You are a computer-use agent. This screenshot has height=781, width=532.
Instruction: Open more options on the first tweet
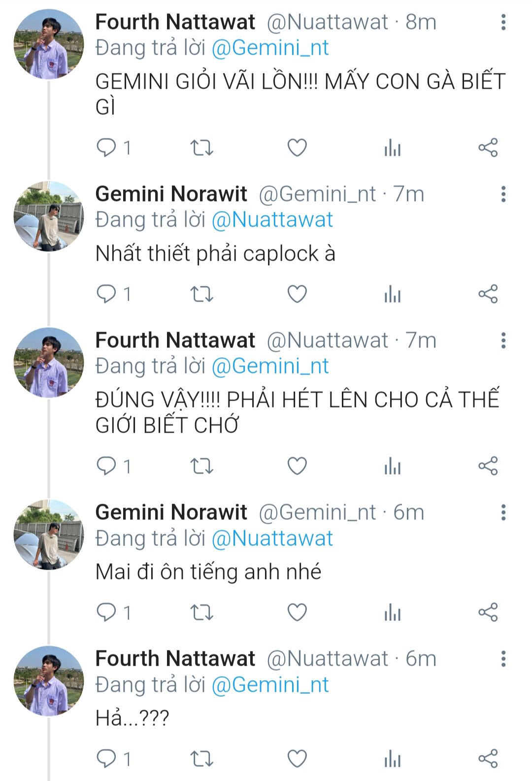coord(503,22)
